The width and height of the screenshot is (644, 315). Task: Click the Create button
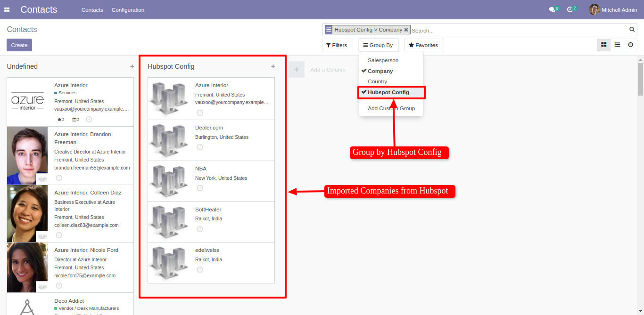click(x=19, y=45)
